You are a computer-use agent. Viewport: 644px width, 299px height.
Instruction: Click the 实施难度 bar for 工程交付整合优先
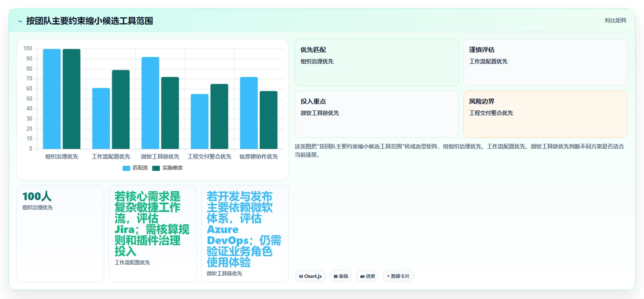pos(219,116)
